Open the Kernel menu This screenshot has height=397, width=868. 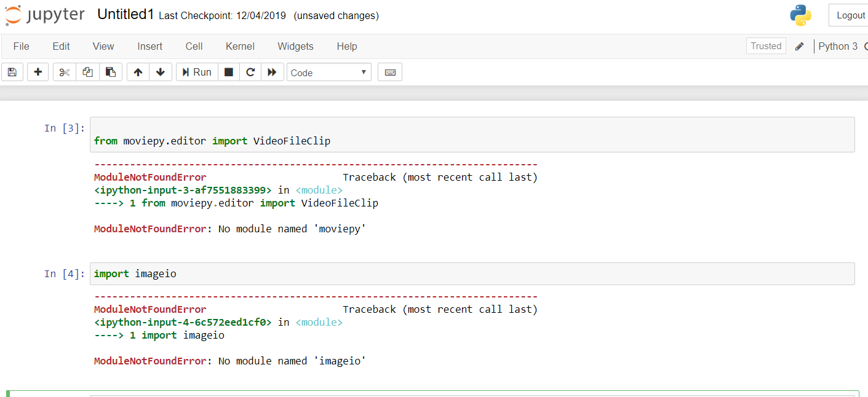coord(239,46)
